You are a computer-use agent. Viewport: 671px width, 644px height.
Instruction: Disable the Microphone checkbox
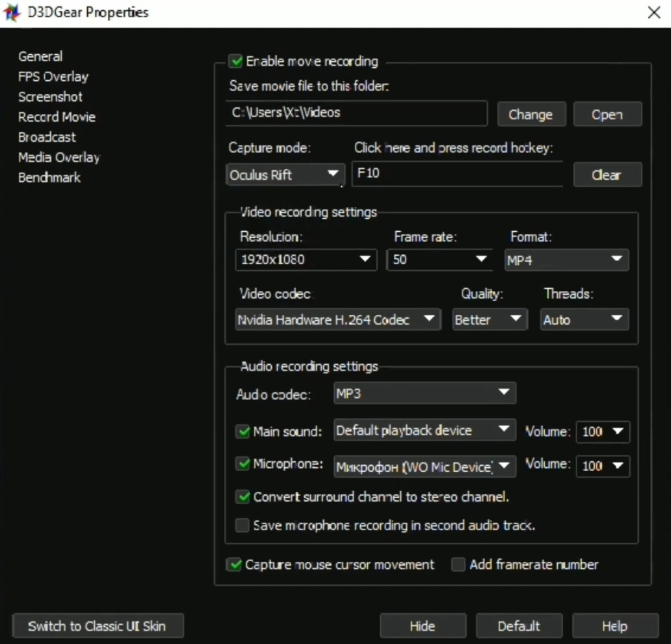coord(243,464)
